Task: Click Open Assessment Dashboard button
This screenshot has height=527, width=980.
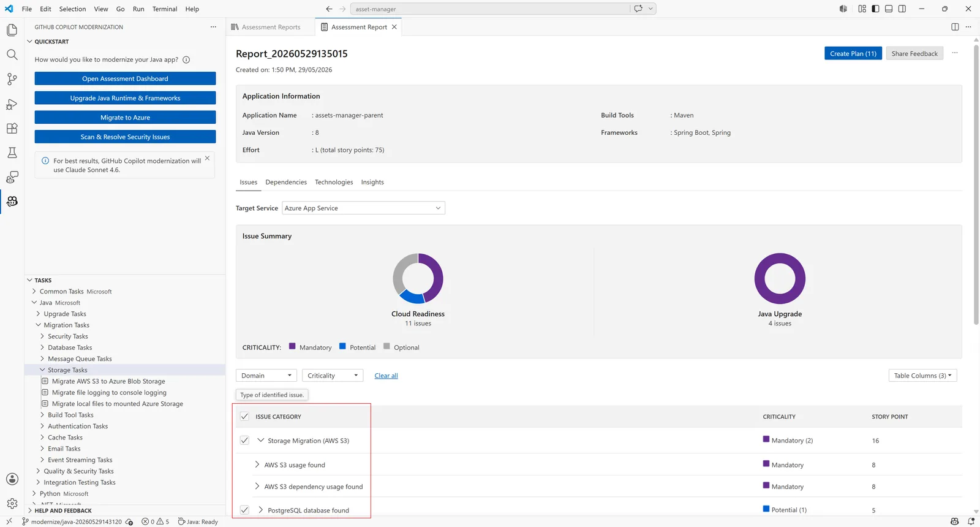Action: (125, 79)
